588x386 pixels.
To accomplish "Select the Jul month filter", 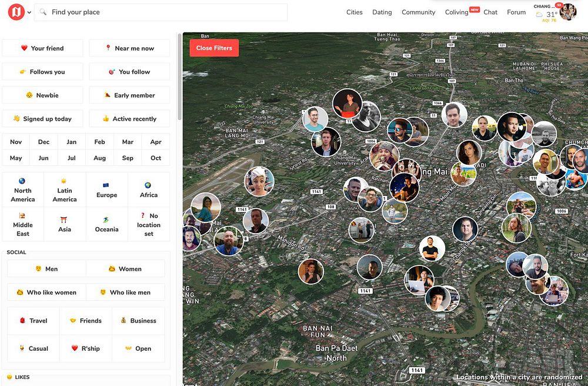I will pyautogui.click(x=72, y=158).
